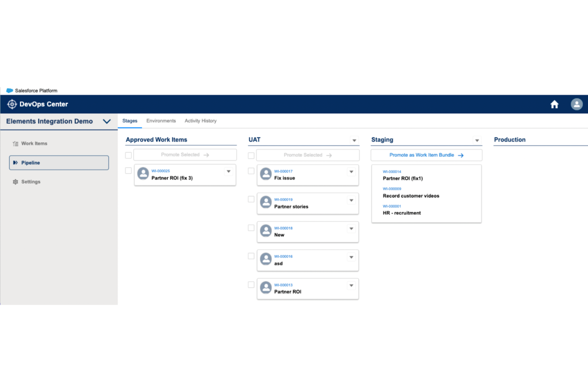Viewport: 588px width, 392px height.
Task: Click the user profile avatar top right
Action: pos(577,104)
